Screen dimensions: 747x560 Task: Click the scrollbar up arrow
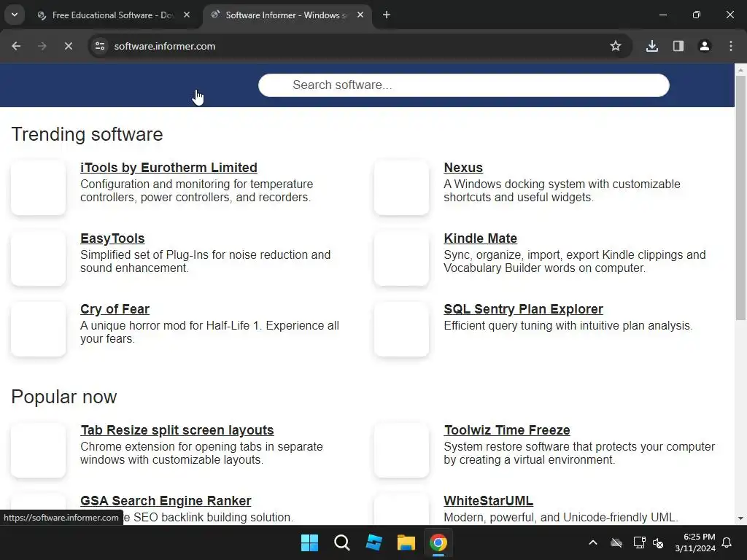pos(740,69)
